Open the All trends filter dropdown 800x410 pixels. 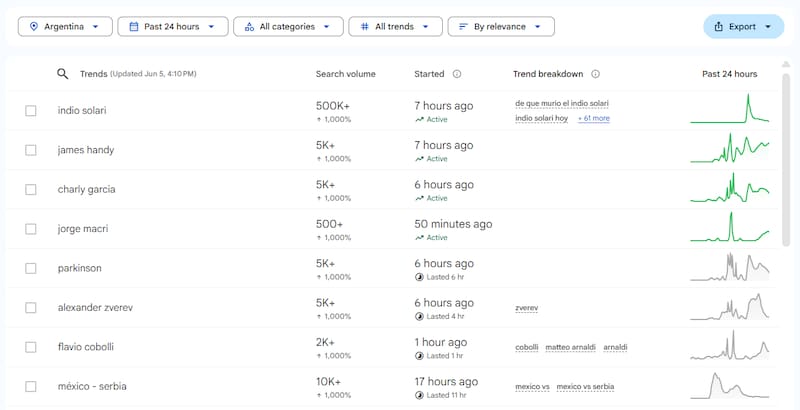click(x=395, y=27)
